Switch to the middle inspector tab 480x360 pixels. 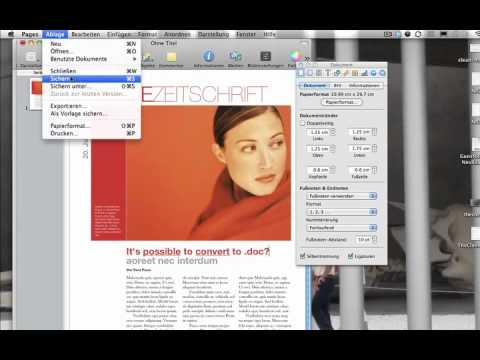[337, 86]
